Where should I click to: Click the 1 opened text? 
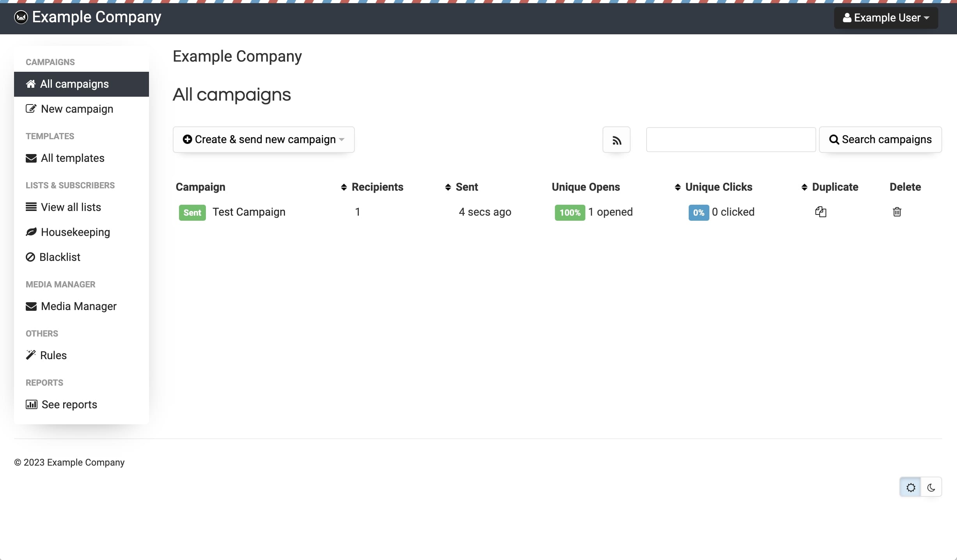tap(611, 212)
